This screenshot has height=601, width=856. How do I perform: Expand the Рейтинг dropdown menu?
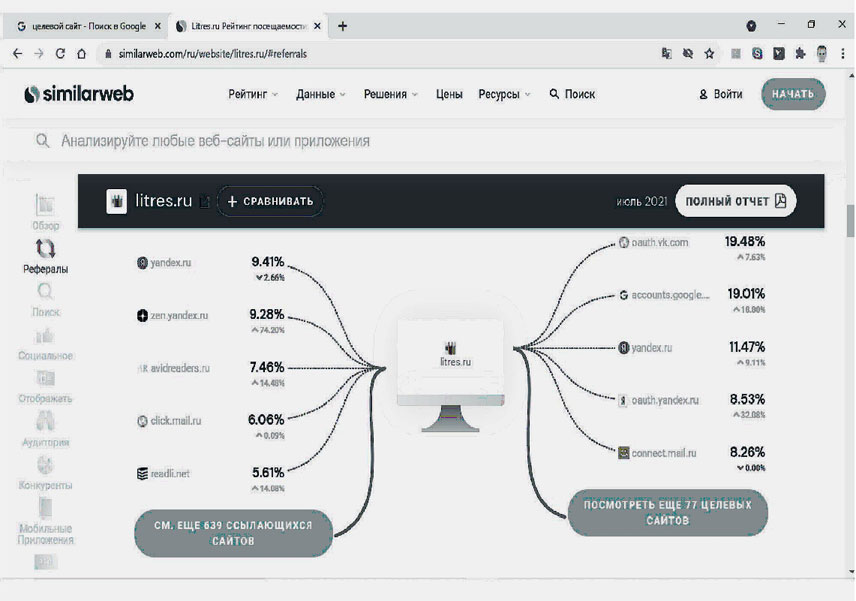258,94
